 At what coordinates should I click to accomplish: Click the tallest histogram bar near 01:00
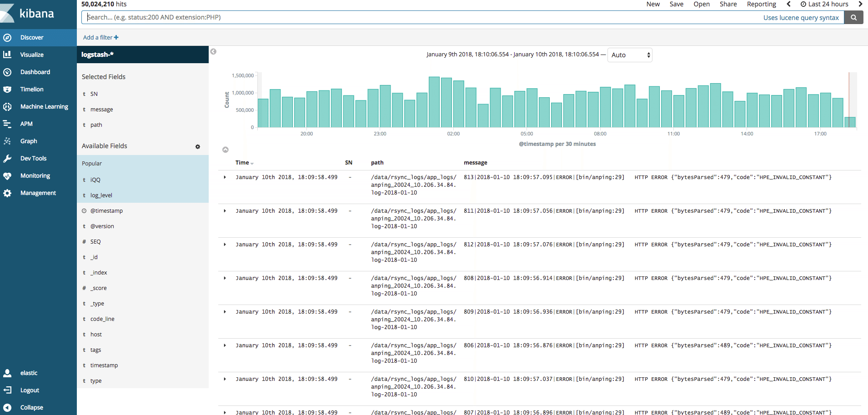[x=434, y=102]
